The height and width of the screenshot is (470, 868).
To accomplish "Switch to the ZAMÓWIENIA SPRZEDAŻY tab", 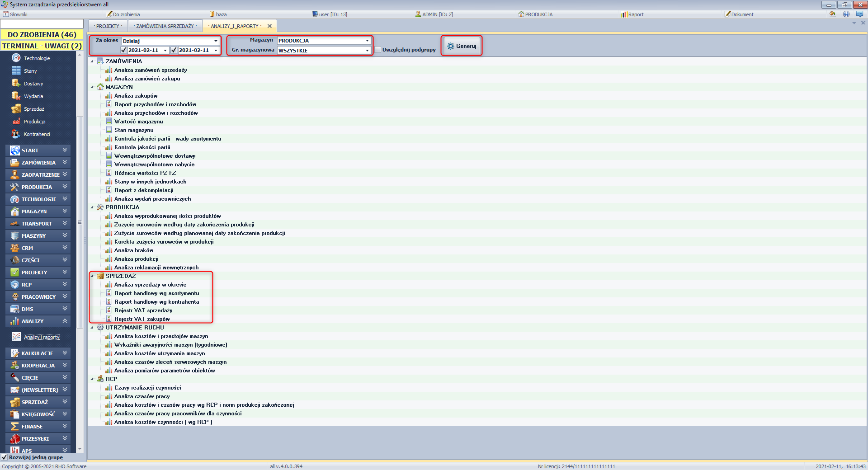I will (165, 26).
